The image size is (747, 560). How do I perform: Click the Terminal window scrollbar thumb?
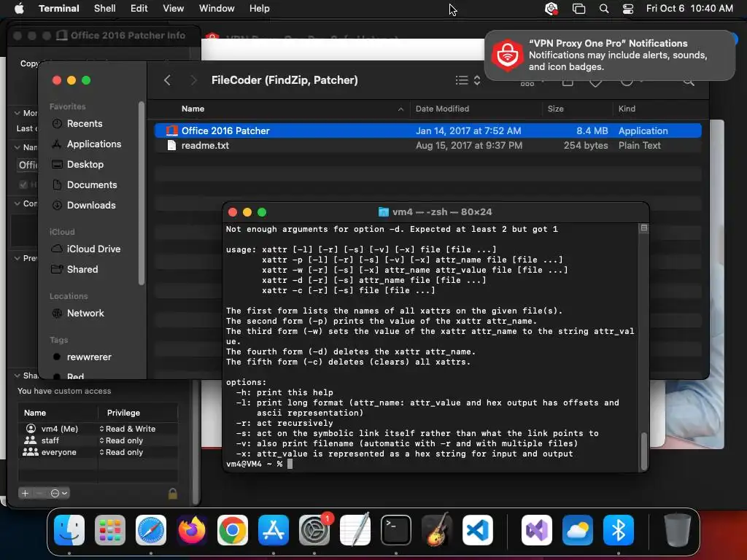[643, 451]
